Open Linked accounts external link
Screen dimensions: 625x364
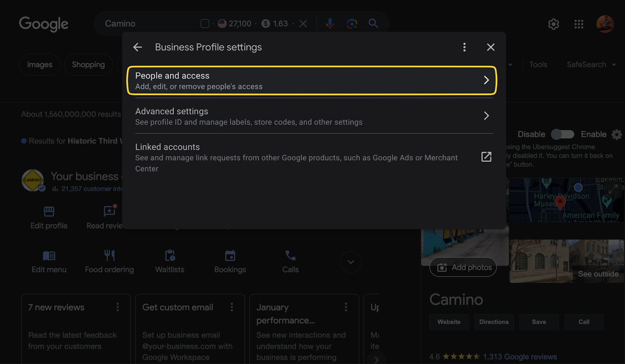coord(486,157)
